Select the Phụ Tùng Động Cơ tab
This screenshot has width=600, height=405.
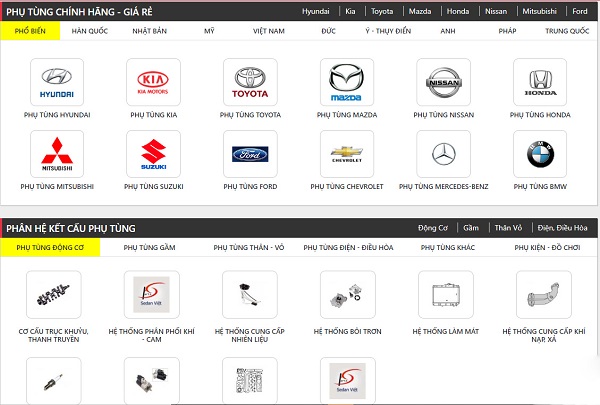click(50, 247)
